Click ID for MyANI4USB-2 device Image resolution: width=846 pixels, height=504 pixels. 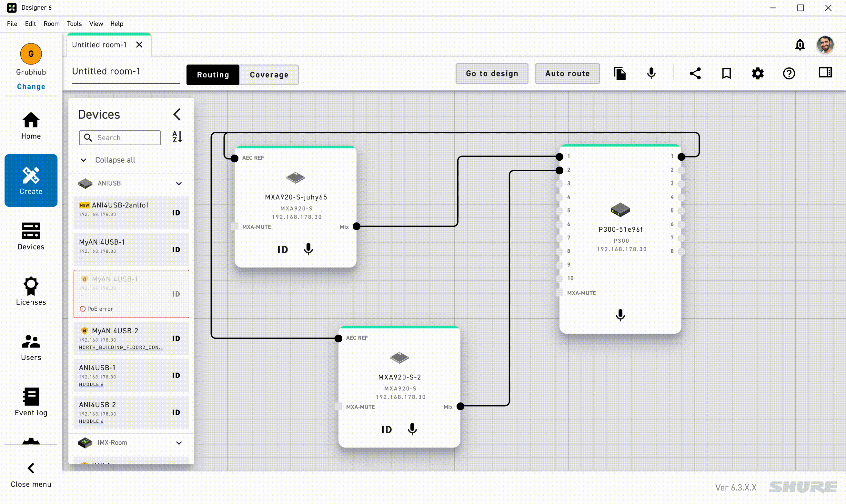coord(176,338)
